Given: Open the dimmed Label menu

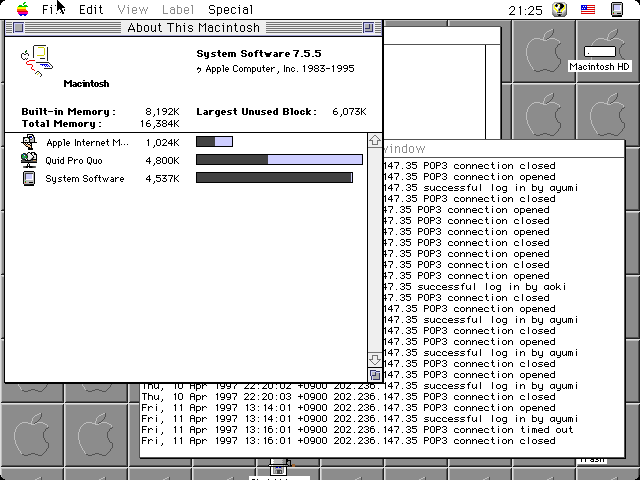Looking at the screenshot, I should coord(178,9).
